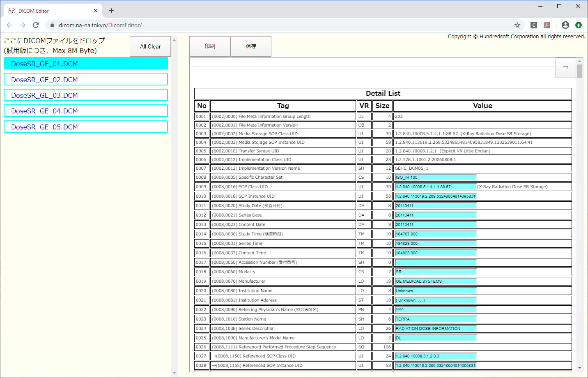Click the DICOM Editor favicon on the tab
The height and width of the screenshot is (378, 588).
(11, 10)
